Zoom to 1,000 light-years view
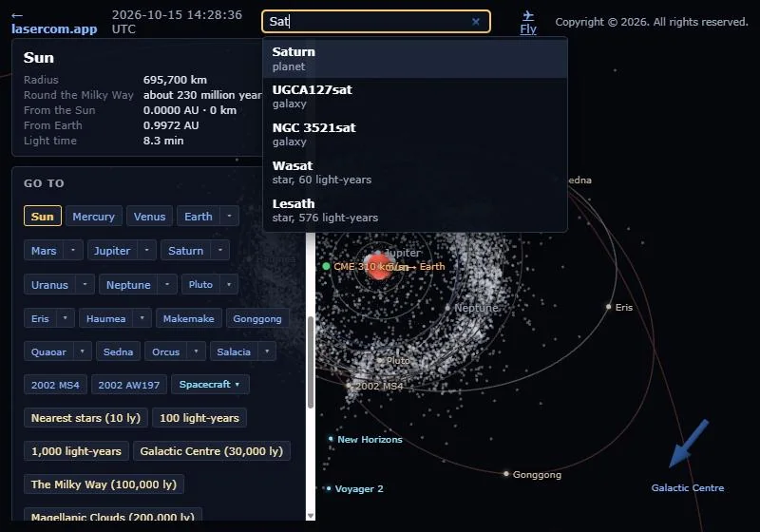Viewport: 760px width, 532px height. [x=76, y=451]
